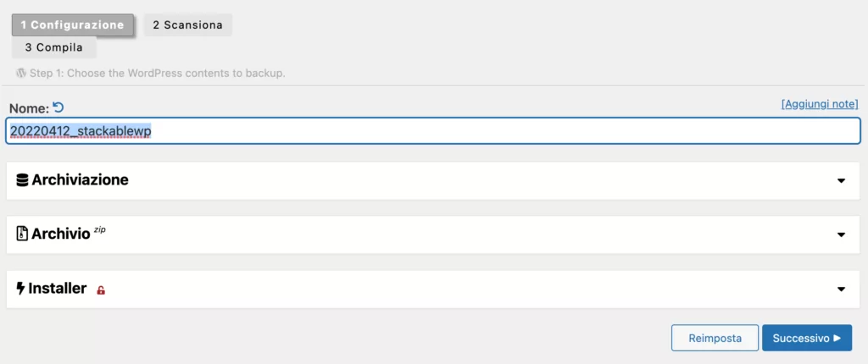Click the Archivio section title
This screenshot has width=868, height=364.
tap(61, 234)
